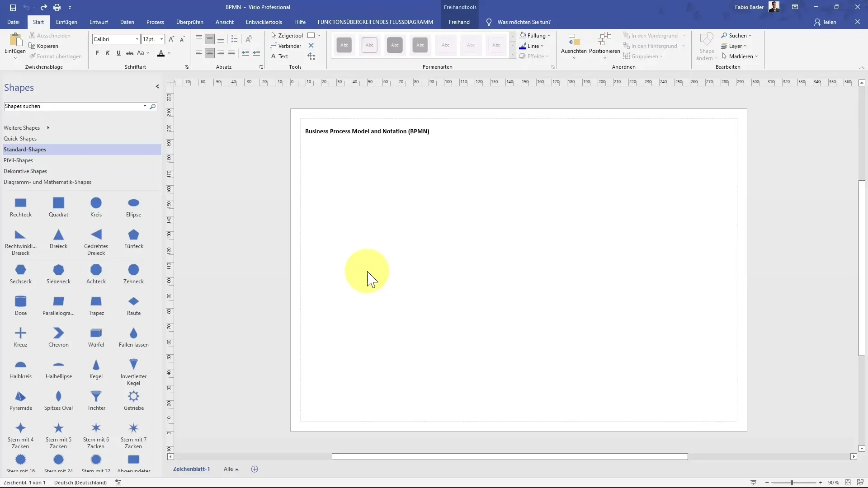Click in the Shapes suchen search field
Image resolution: width=868 pixels, height=488 pixels.
tap(72, 106)
